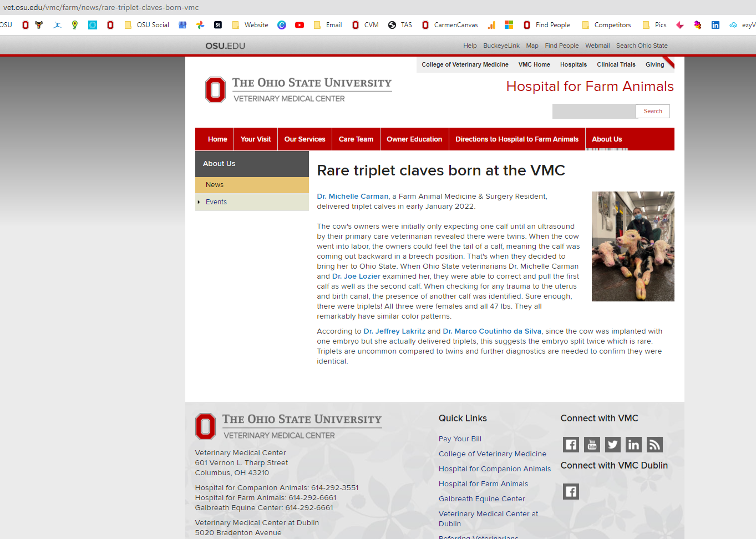
Task: Follow the Dr. Joe Lozier link
Action: tap(356, 276)
